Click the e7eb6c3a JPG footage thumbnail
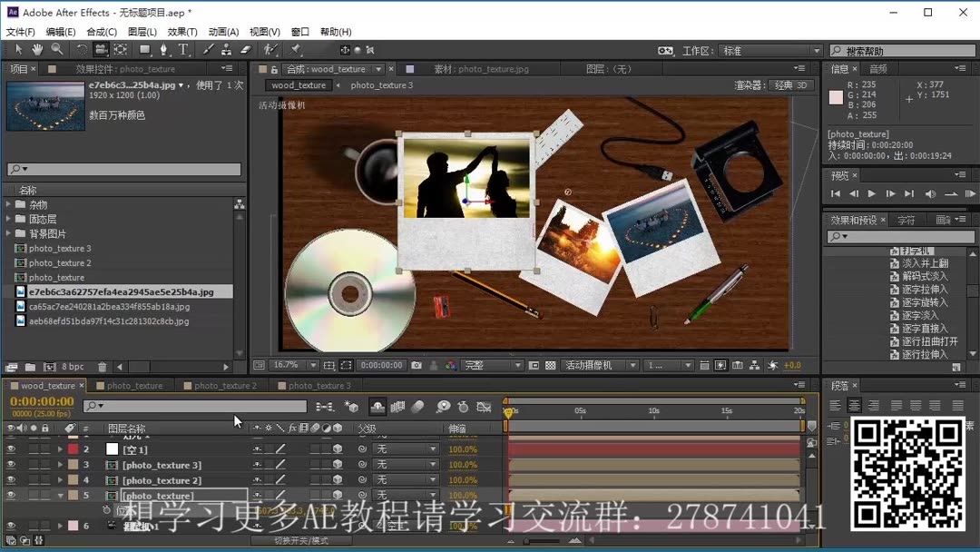Screen dimensions: 980x552 (x=45, y=104)
